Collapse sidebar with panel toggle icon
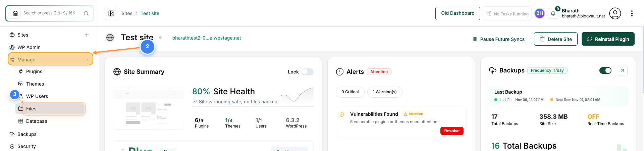Viewport: 644px width, 151px height. tap(111, 13)
